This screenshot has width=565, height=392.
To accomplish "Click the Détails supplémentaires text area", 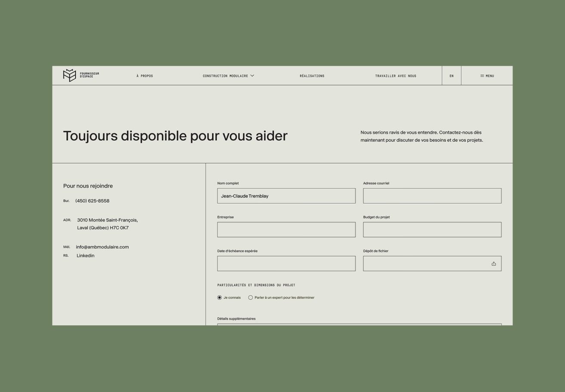I will pos(359,324).
